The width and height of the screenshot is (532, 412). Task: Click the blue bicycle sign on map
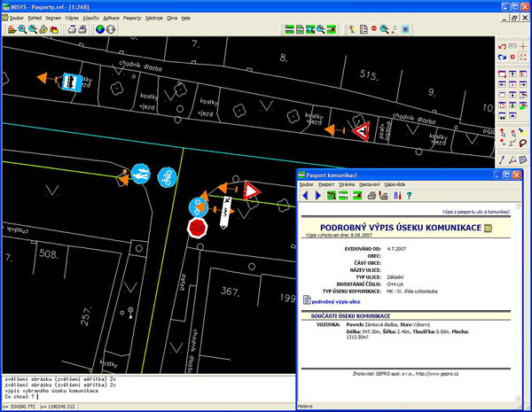click(x=167, y=177)
